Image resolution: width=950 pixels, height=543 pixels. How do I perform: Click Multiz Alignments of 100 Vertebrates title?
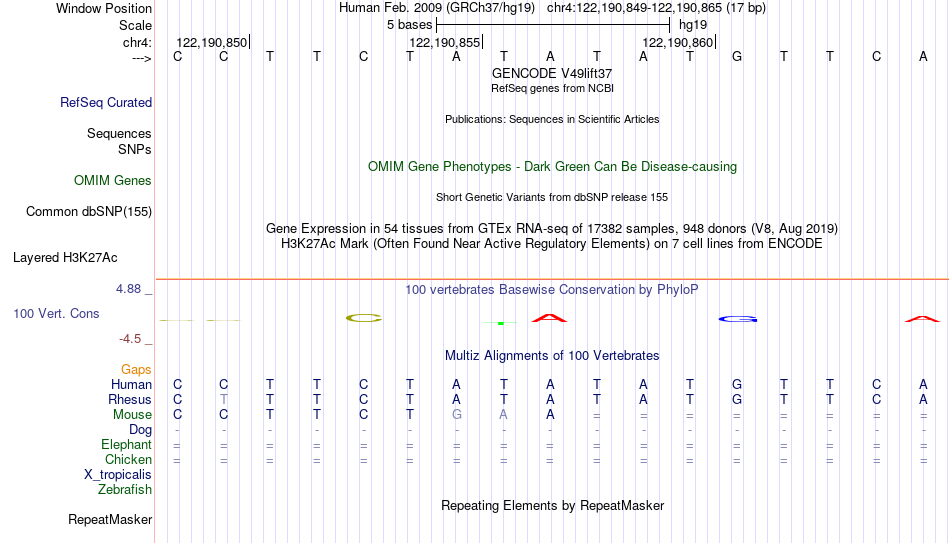click(x=552, y=356)
